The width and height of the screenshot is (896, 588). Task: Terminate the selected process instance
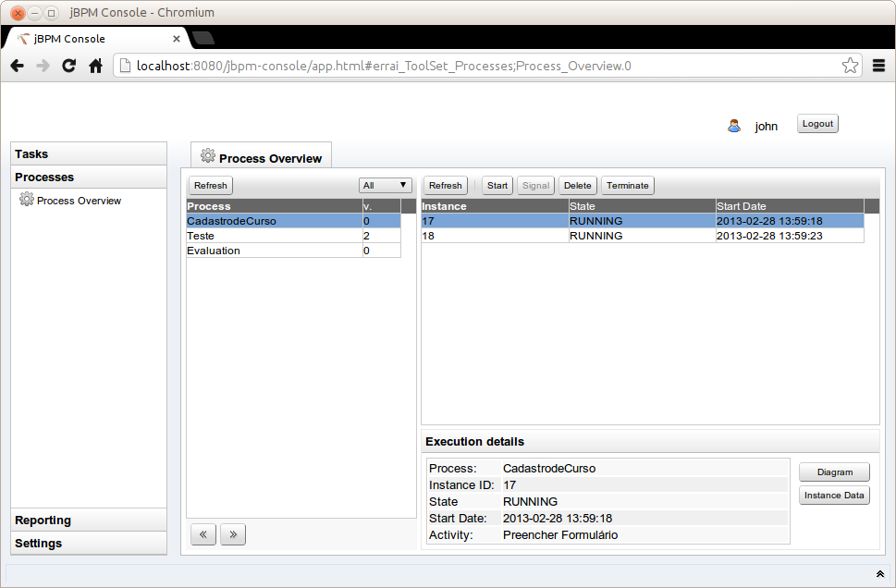(628, 186)
